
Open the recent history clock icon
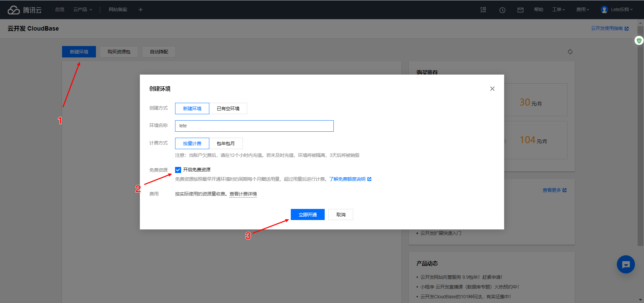502,10
